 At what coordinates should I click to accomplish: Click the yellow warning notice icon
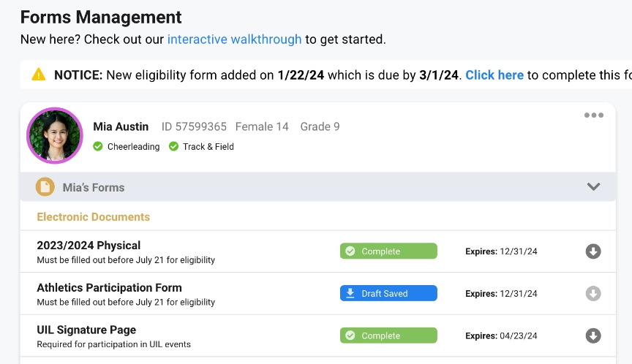coord(39,75)
